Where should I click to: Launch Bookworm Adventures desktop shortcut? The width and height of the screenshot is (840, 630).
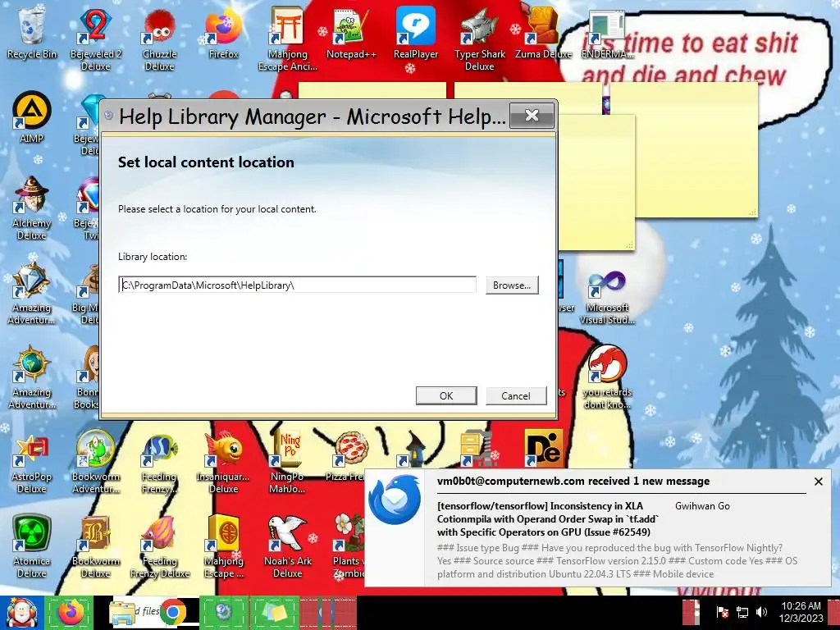[x=95, y=462]
